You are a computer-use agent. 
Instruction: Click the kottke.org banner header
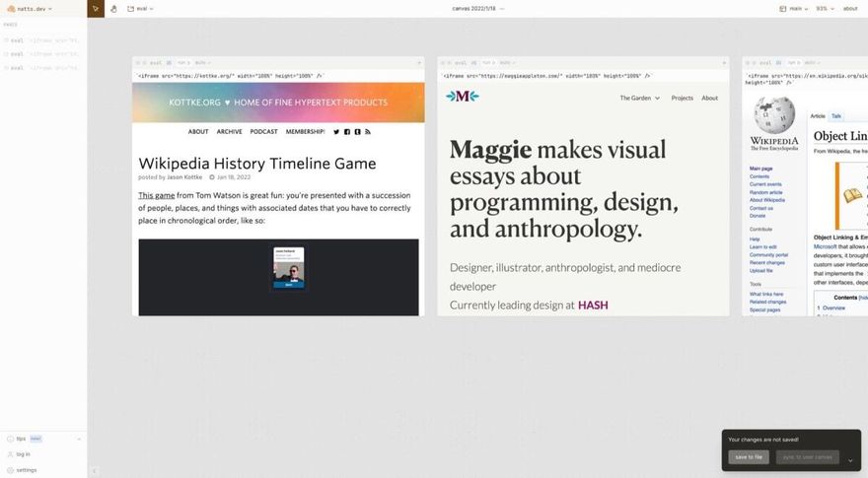tap(278, 102)
